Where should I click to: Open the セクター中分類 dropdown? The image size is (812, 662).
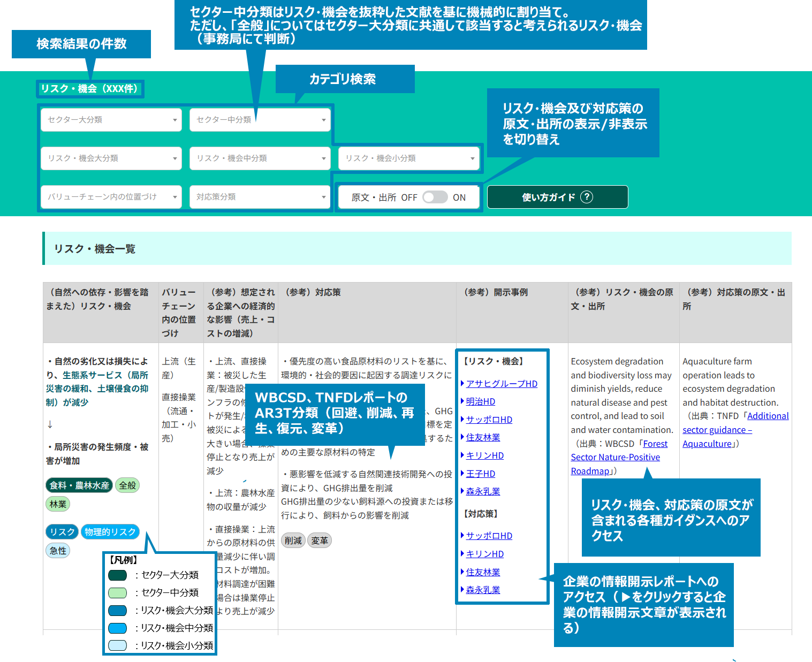pyautogui.click(x=260, y=120)
